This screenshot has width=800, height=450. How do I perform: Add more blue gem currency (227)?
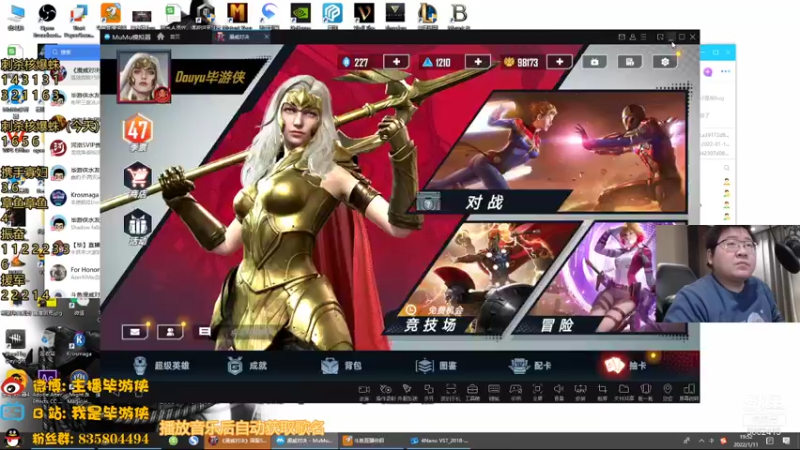pyautogui.click(x=396, y=62)
